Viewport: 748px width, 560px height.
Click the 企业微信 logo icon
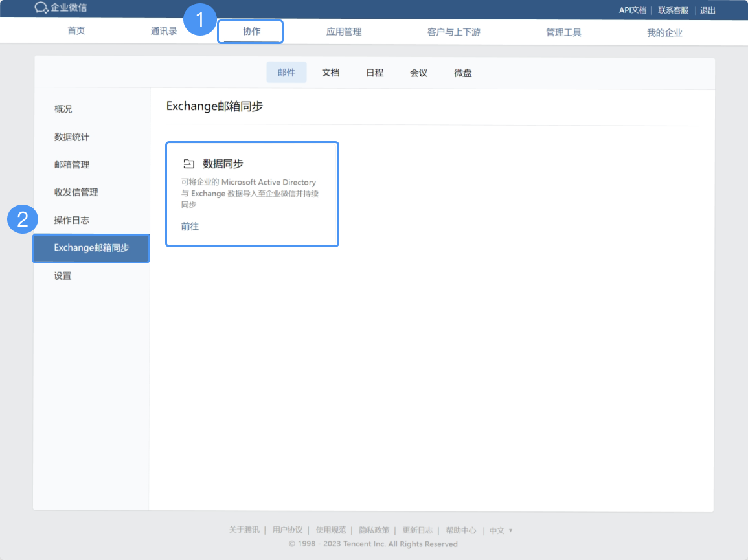(41, 8)
